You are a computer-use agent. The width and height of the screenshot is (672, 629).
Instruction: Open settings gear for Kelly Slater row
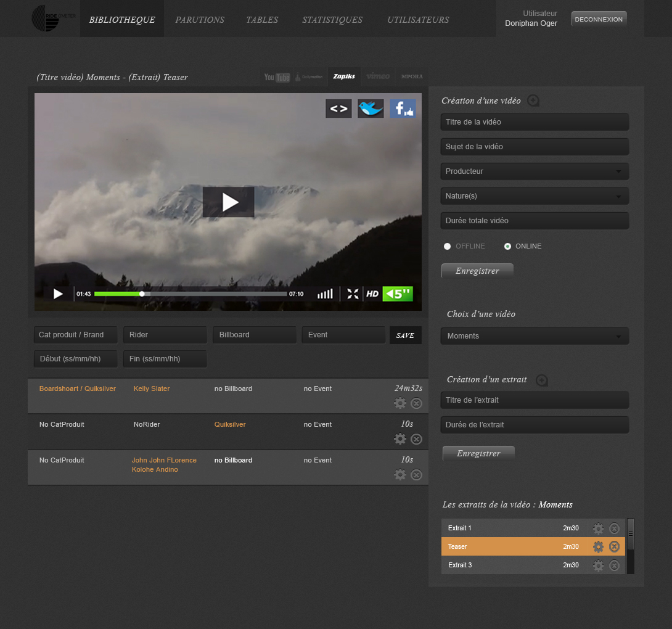point(400,403)
